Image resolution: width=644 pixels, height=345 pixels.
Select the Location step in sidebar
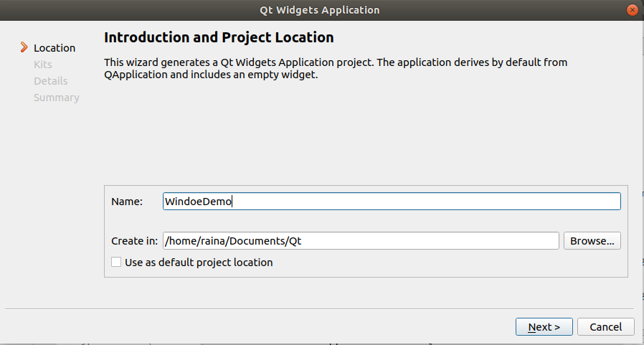(x=55, y=48)
